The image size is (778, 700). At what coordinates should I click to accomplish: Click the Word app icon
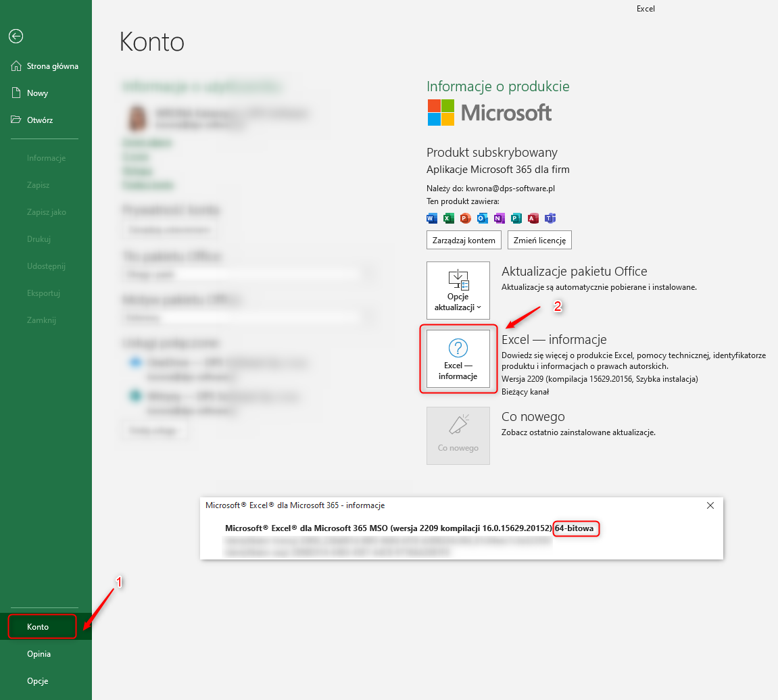pos(432,218)
